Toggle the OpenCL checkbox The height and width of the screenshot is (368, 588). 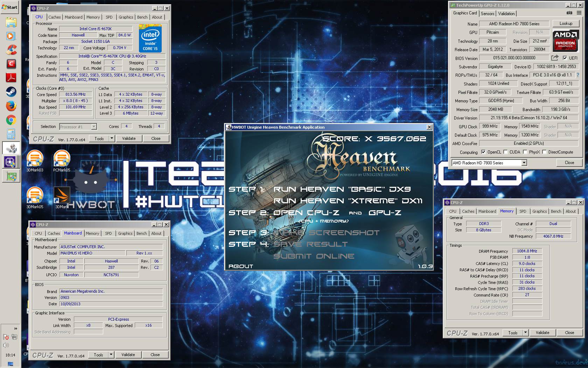[x=483, y=152]
